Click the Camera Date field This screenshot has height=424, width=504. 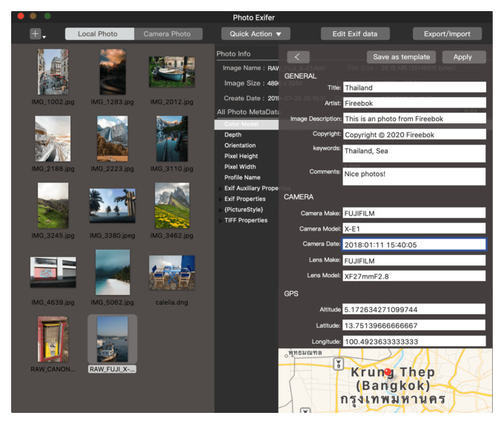(414, 245)
